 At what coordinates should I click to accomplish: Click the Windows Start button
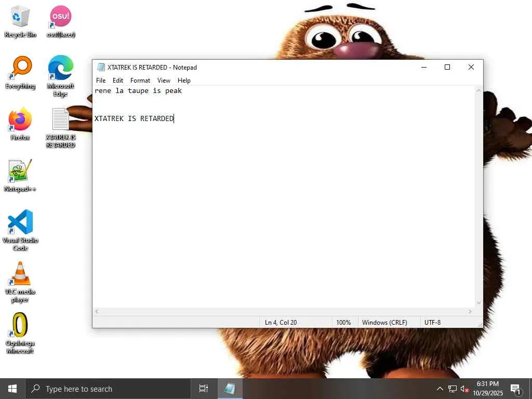point(12,389)
